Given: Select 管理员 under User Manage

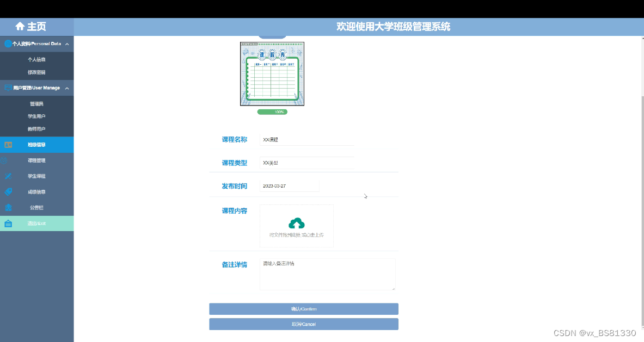Looking at the screenshot, I should click(36, 104).
